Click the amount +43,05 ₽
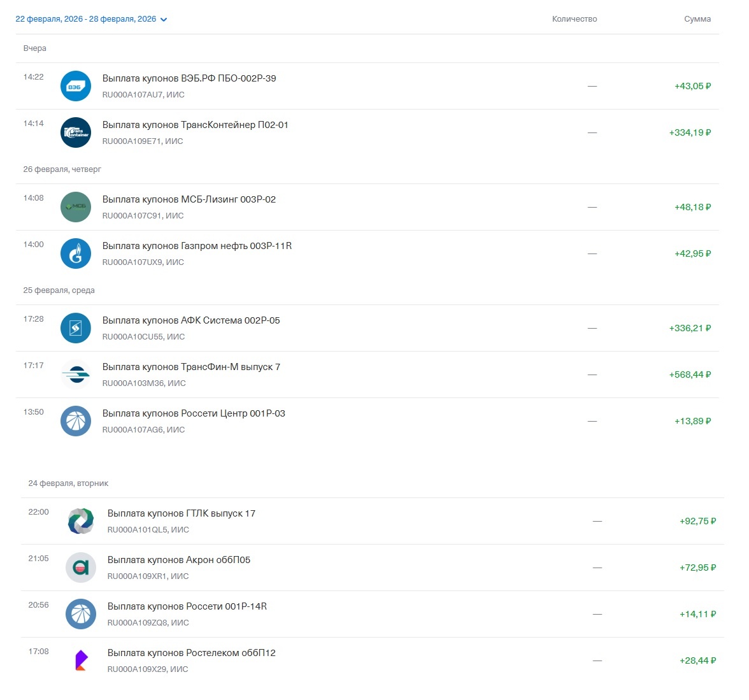The width and height of the screenshot is (749, 700). (693, 86)
